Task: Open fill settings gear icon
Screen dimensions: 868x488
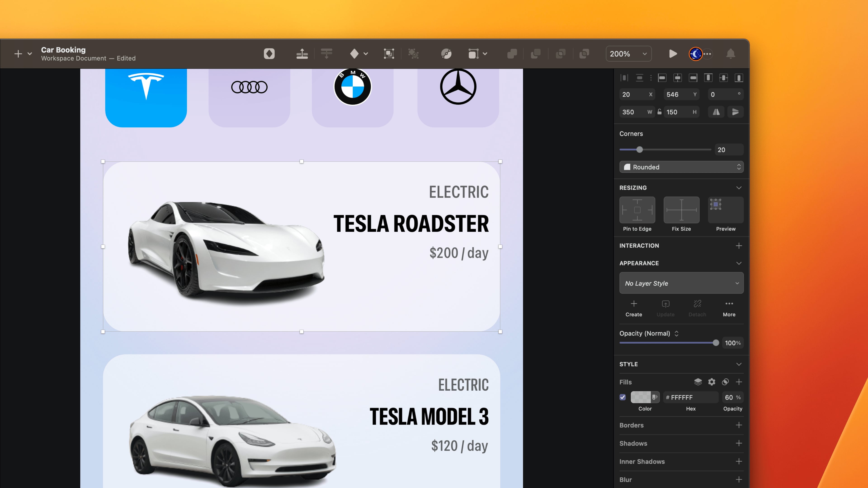Action: (x=712, y=382)
